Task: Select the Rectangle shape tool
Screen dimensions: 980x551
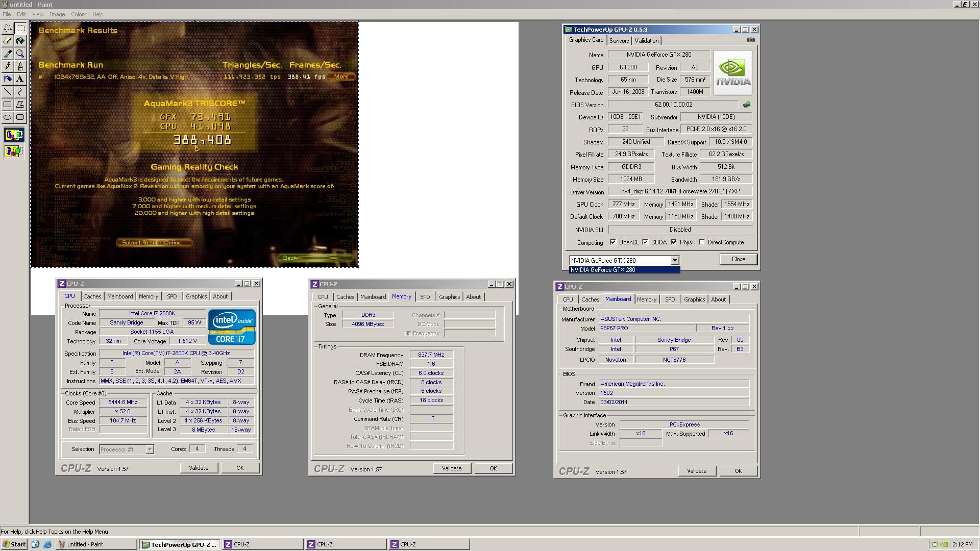Action: coord(8,105)
